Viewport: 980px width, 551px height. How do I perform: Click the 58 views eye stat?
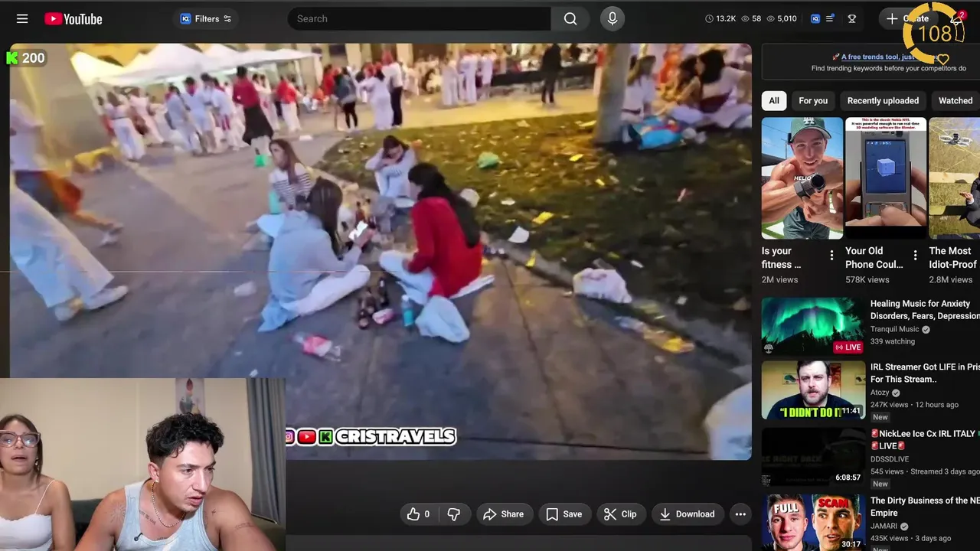pyautogui.click(x=751, y=19)
